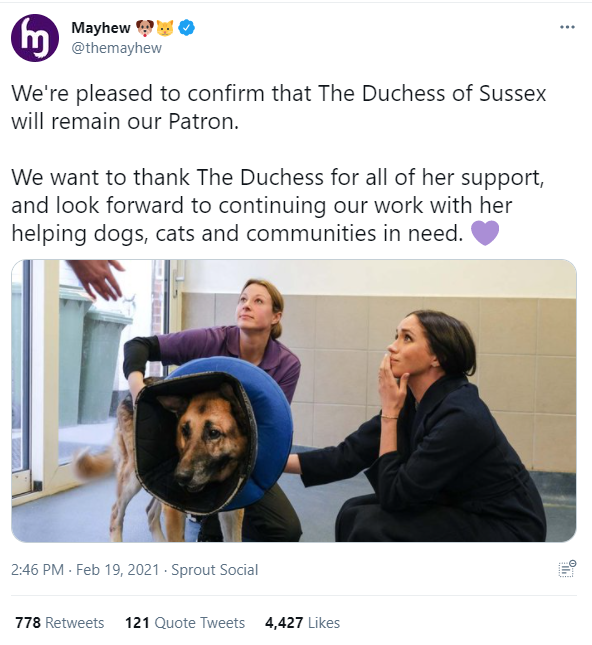Click the tweet text about Patron
This screenshot has height=645, width=592.
tap(279, 107)
